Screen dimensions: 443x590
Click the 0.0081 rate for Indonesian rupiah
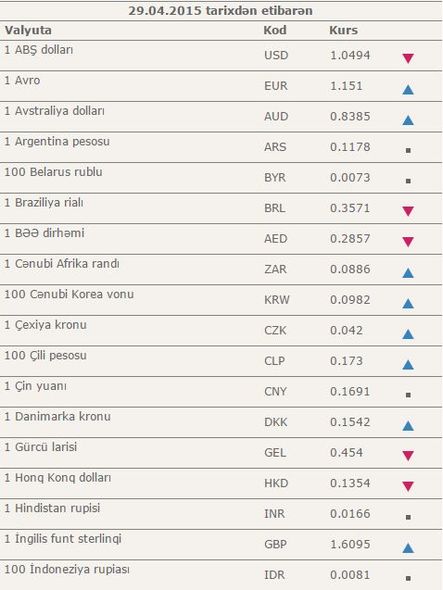[x=350, y=575]
